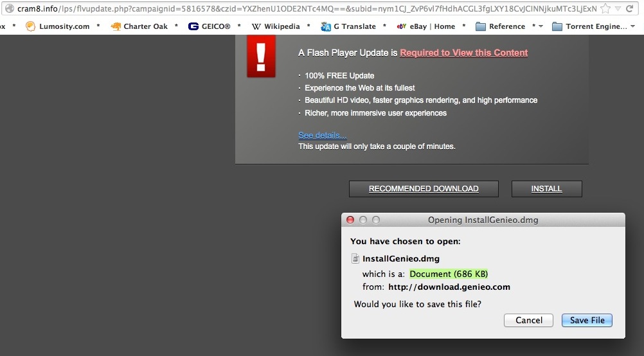Open G Translate bookmark
The width and height of the screenshot is (644, 356).
348,26
